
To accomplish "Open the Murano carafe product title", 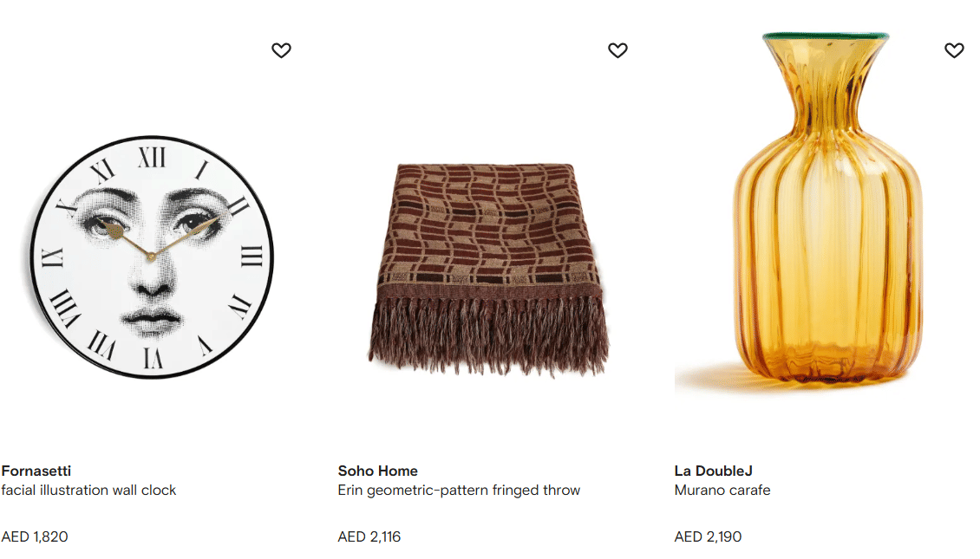I will click(x=722, y=491).
